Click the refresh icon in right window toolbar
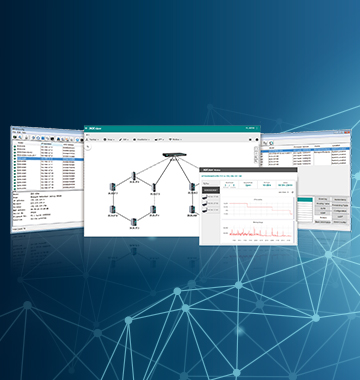The width and height of the screenshot is (360, 380). coord(271,143)
